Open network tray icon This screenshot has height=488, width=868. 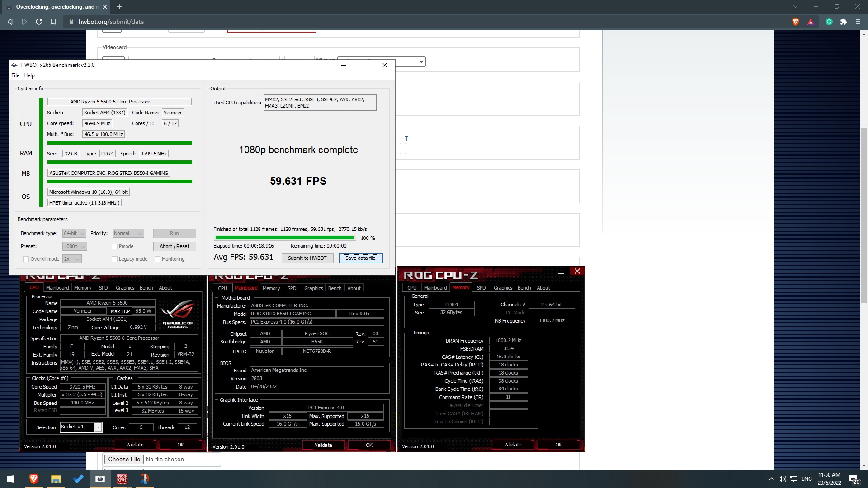coord(793,479)
